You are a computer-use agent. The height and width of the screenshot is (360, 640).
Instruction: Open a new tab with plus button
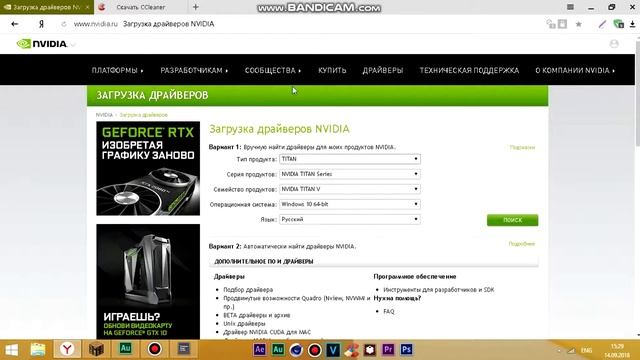coord(196,7)
